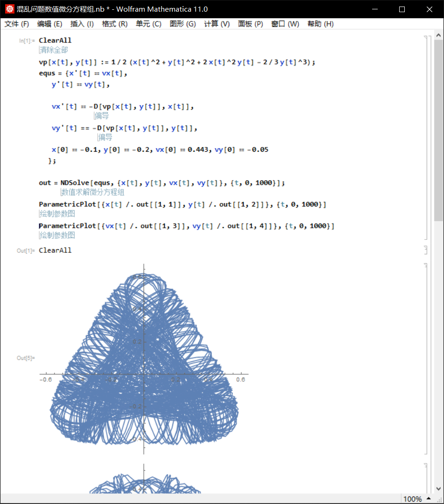
Task: Click the 数值求解微分方程组 annotation
Action: point(92,192)
